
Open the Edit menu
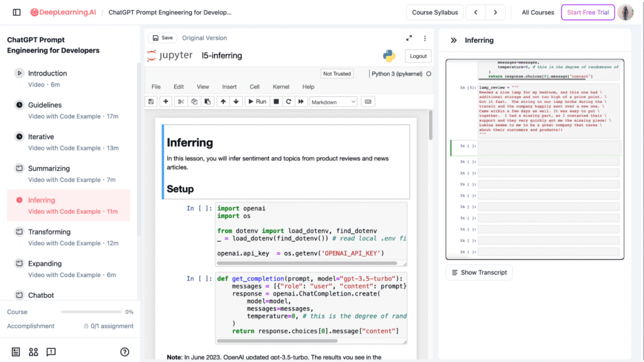coord(179,87)
